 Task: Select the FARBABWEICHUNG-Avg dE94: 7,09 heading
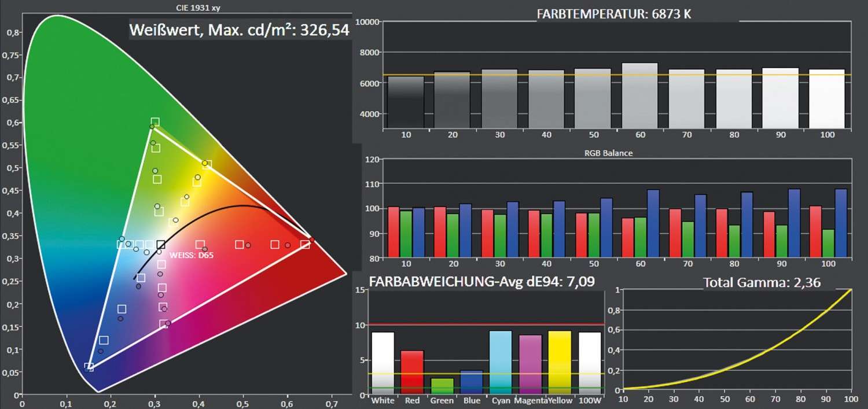[481, 282]
